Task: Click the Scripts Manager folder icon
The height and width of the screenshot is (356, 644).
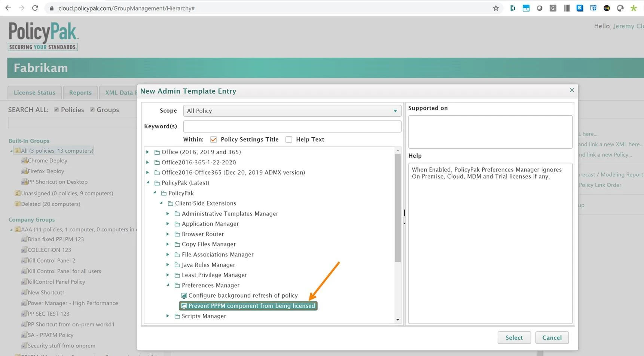Action: 177,316
